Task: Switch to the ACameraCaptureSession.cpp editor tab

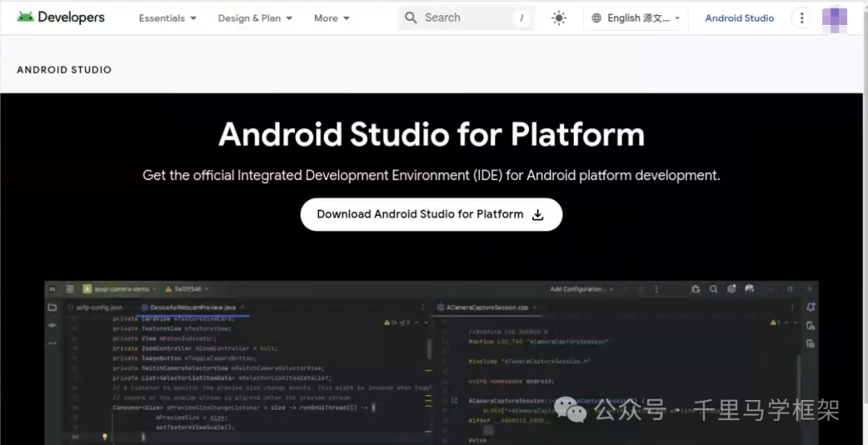Action: coord(487,307)
